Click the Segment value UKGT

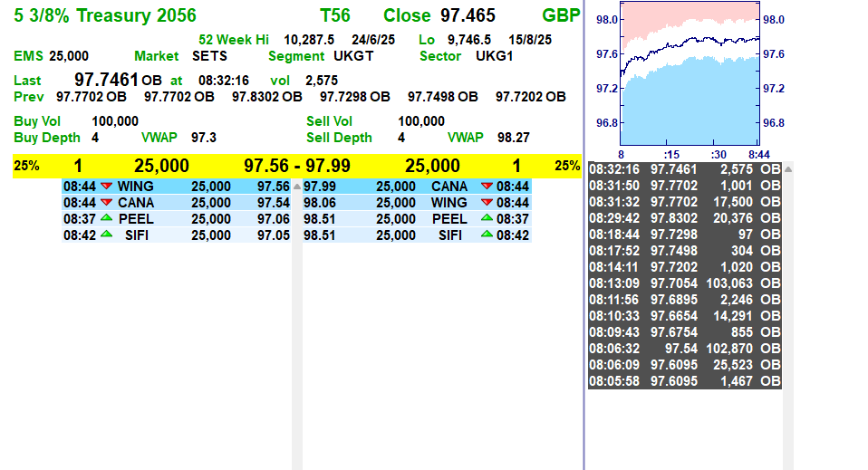point(353,56)
